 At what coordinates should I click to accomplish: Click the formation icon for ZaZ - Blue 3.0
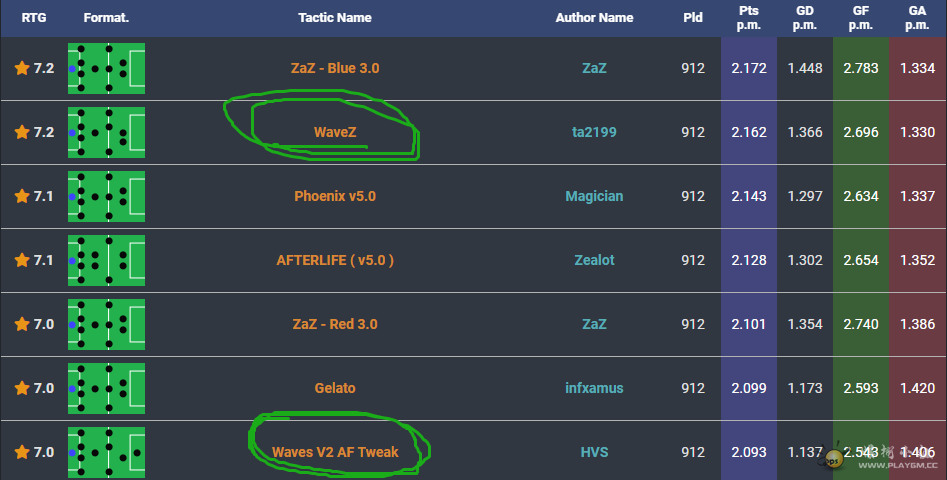click(106, 68)
